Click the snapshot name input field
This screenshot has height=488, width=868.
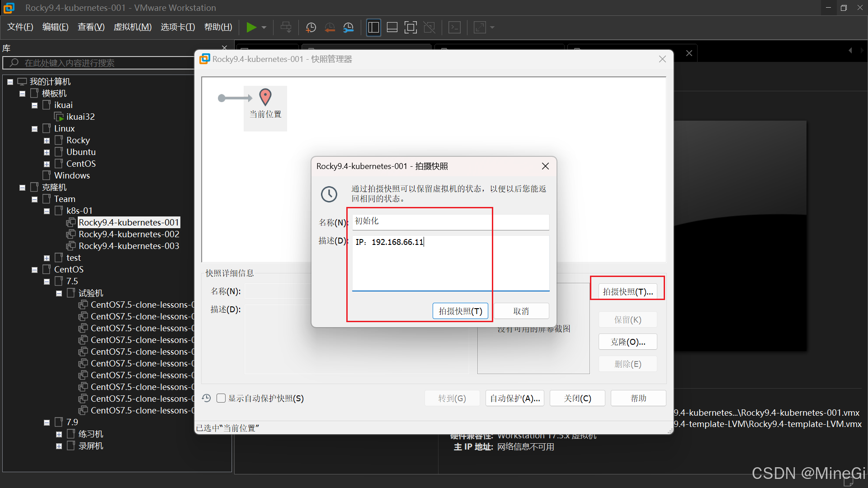pyautogui.click(x=450, y=221)
